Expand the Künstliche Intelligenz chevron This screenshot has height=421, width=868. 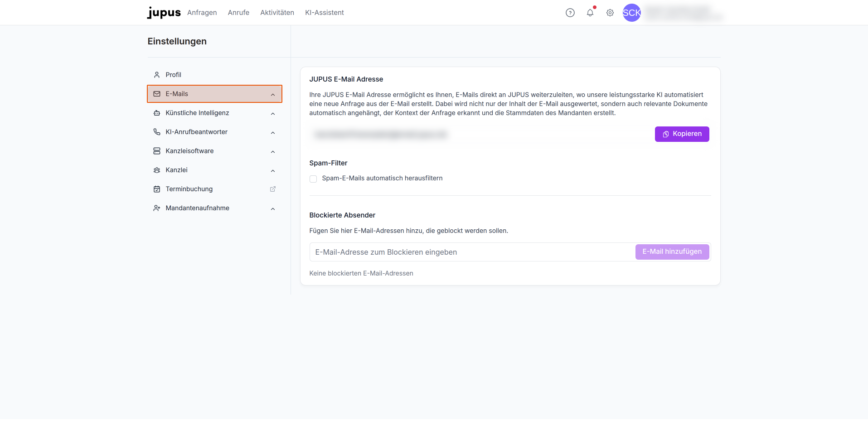[273, 113]
